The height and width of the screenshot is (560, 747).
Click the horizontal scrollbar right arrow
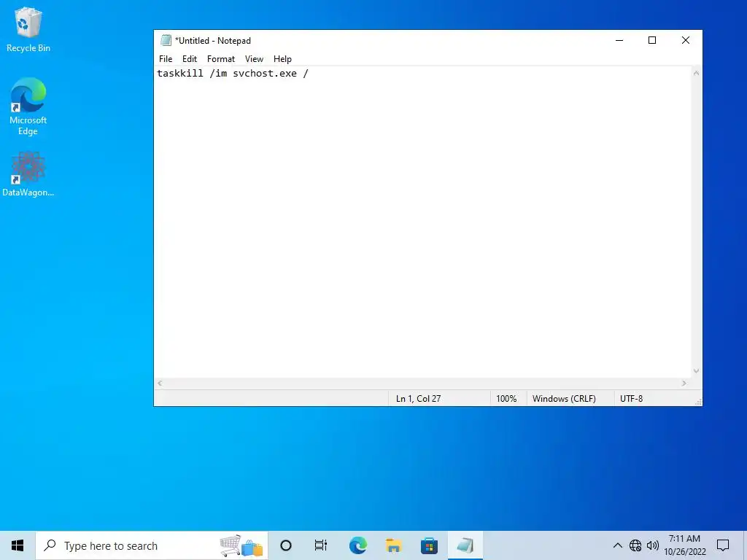(x=684, y=384)
